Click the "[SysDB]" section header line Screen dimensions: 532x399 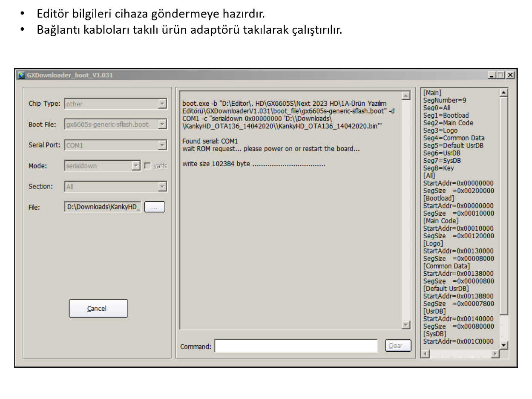click(434, 334)
